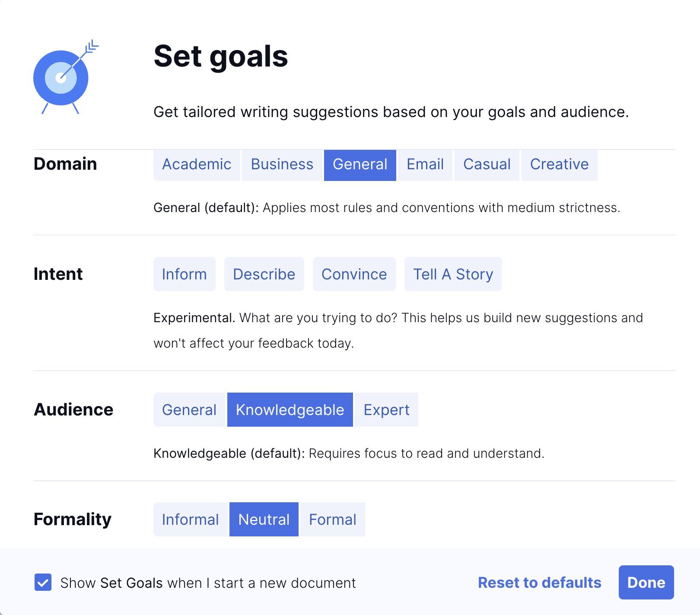This screenshot has width=700, height=615.
Task: Select the highlighted General domain pill
Action: [360, 165]
